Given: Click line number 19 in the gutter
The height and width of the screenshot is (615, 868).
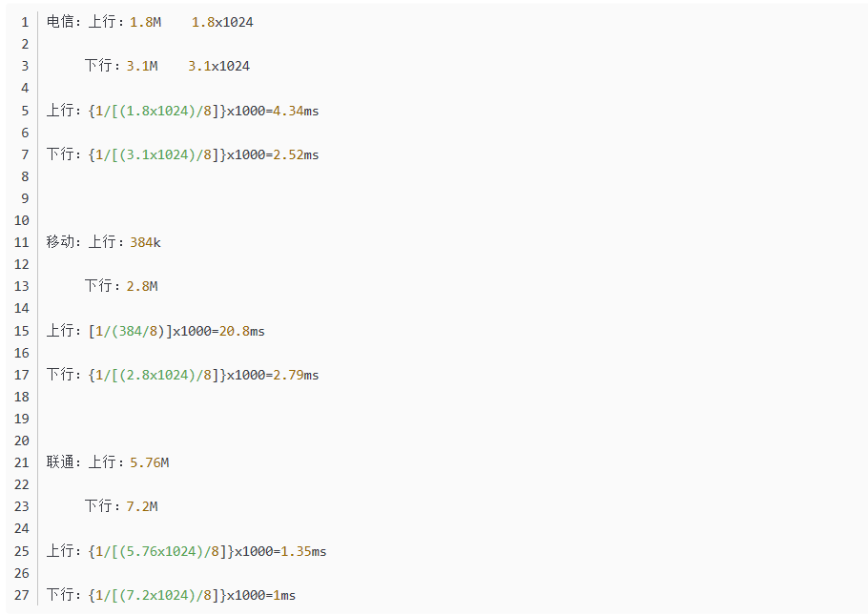Looking at the screenshot, I should coord(21,419).
